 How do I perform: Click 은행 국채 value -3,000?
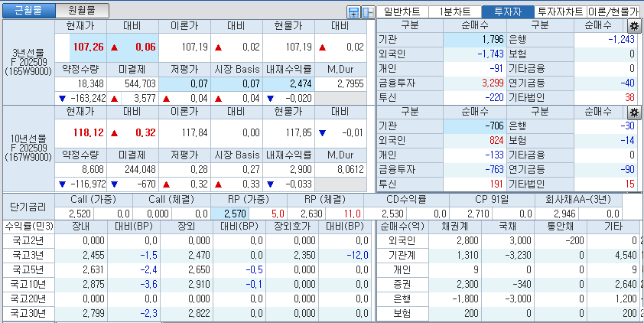pyautogui.click(x=508, y=299)
